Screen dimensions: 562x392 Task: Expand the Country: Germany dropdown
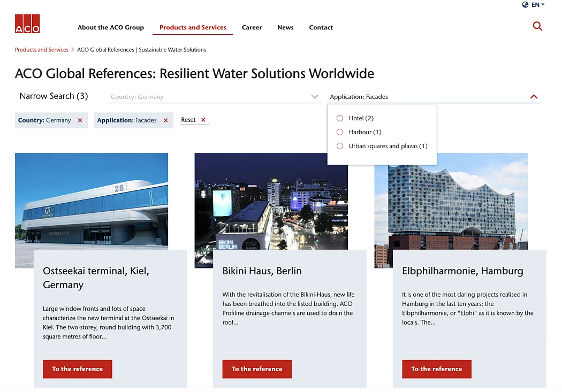coord(315,97)
